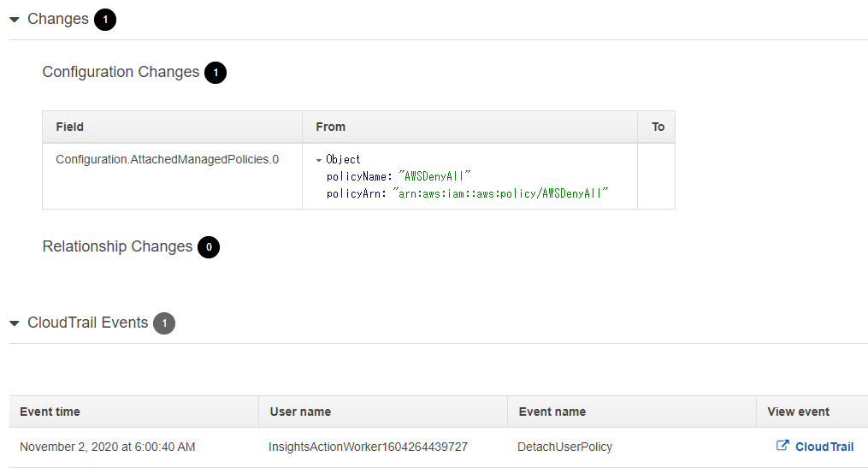Click the To column header
Image resolution: width=868 pixels, height=468 pixels.
point(658,127)
